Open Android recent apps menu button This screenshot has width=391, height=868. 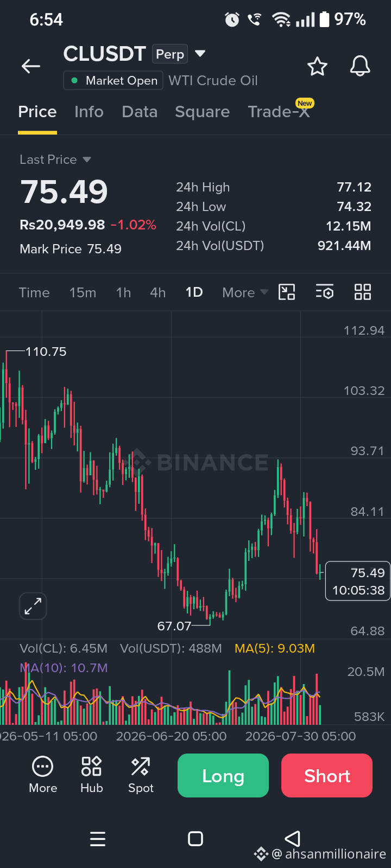pos(98,839)
